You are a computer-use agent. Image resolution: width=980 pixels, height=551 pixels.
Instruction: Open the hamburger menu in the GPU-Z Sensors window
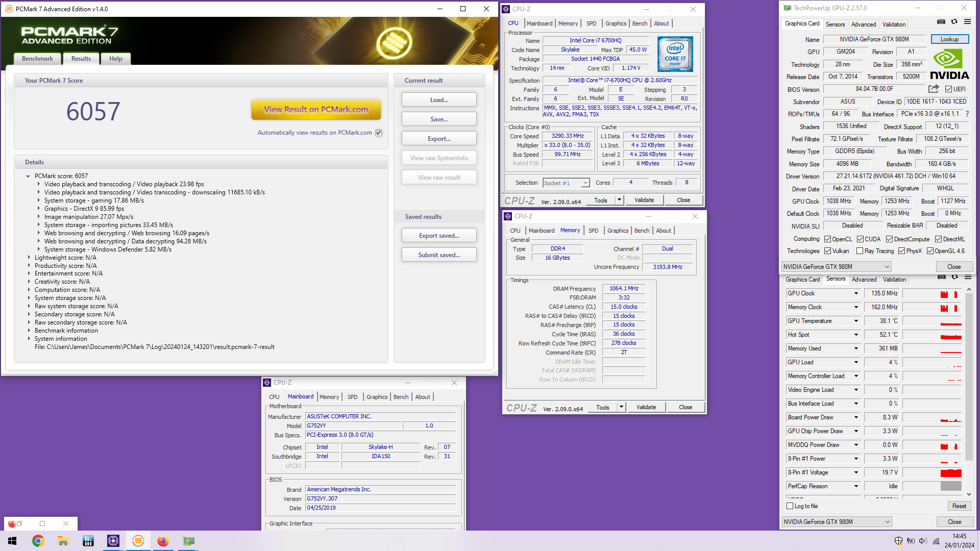(968, 277)
